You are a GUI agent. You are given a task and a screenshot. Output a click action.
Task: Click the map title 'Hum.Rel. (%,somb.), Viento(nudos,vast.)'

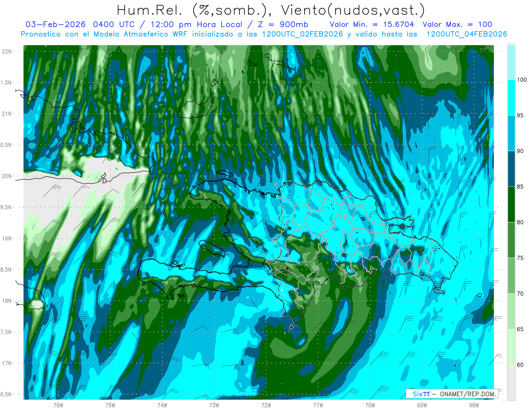[270, 10]
